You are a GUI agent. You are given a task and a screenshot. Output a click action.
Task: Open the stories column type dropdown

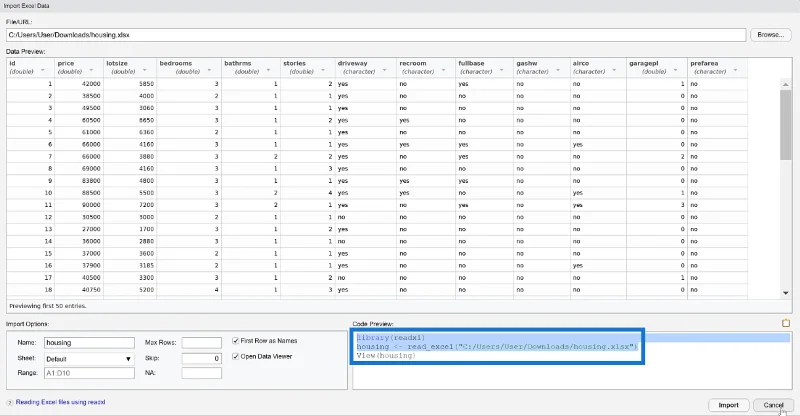click(323, 70)
